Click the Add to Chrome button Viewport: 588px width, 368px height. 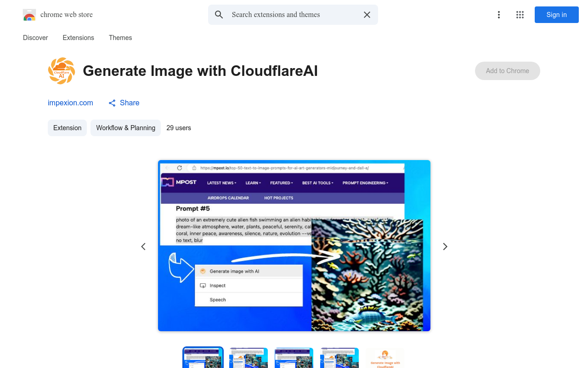[x=508, y=71]
